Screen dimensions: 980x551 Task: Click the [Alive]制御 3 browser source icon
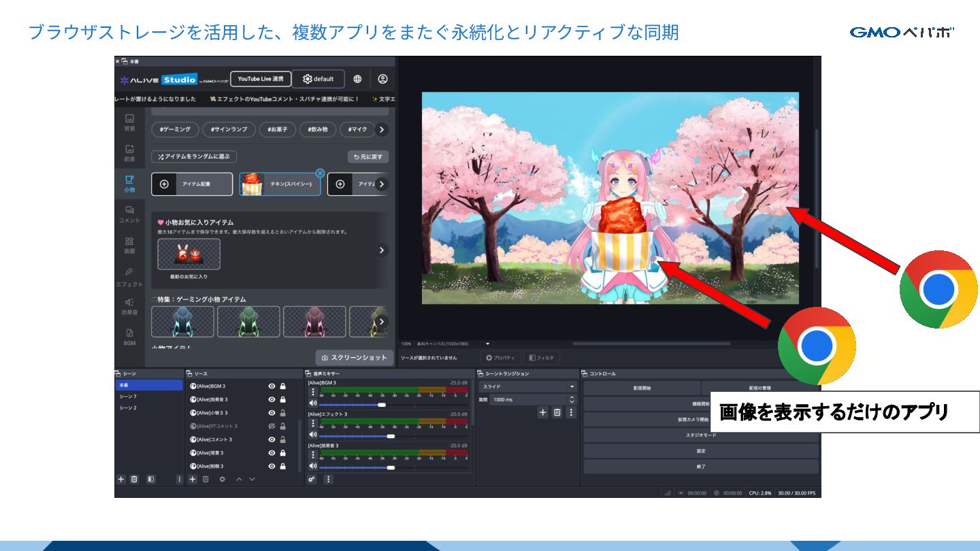(193, 466)
